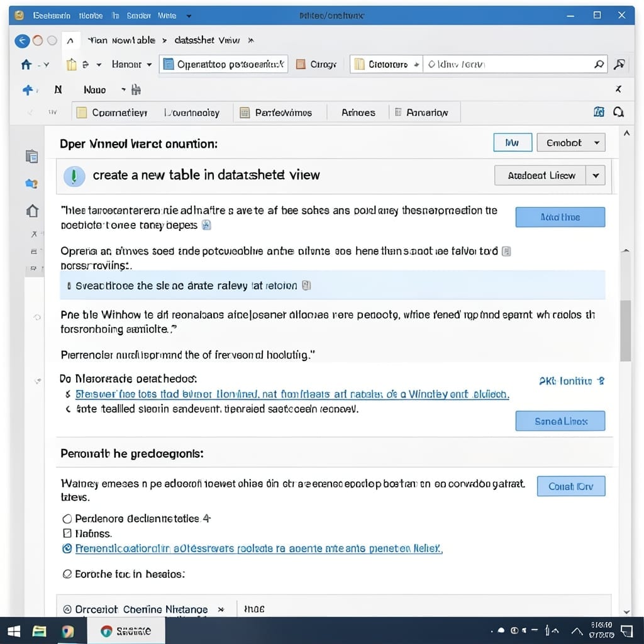Toggle the 'Nabnss' checkbox

click(67, 533)
